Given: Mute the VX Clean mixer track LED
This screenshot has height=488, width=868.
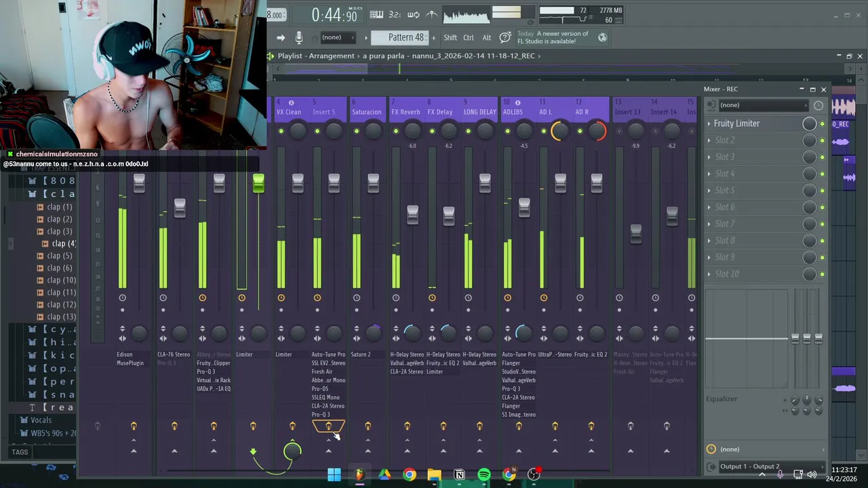Looking at the screenshot, I should [x=281, y=131].
